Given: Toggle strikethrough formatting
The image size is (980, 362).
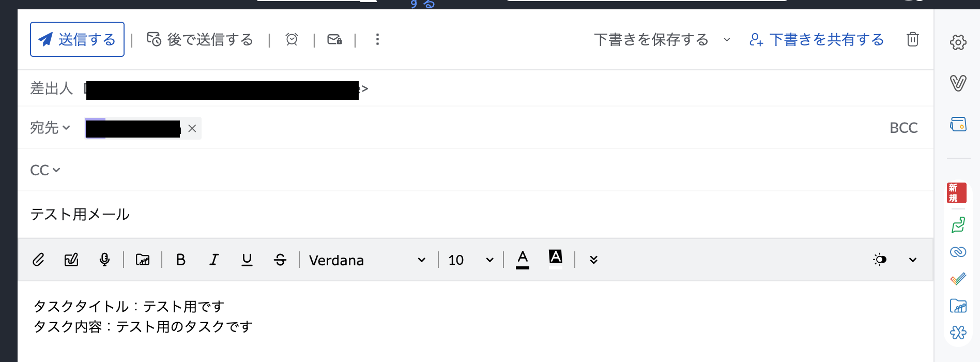Looking at the screenshot, I should point(280,260).
